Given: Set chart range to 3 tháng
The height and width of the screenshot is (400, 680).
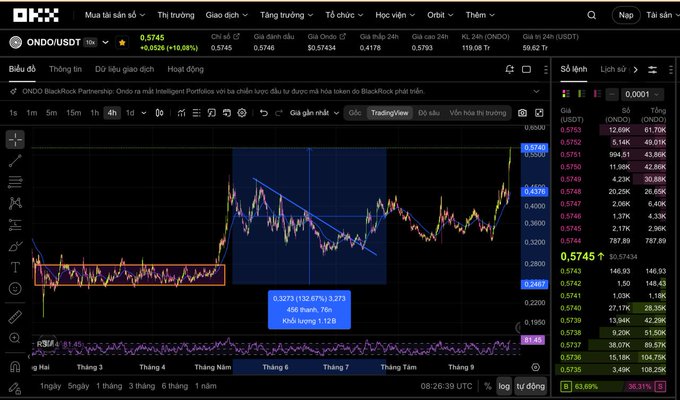Looking at the screenshot, I should 142,386.
